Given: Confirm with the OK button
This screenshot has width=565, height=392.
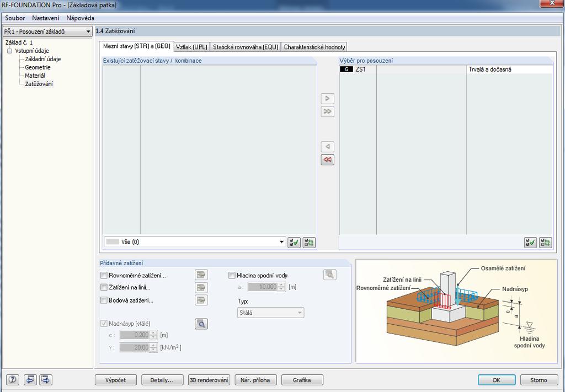Looking at the screenshot, I should click(497, 380).
